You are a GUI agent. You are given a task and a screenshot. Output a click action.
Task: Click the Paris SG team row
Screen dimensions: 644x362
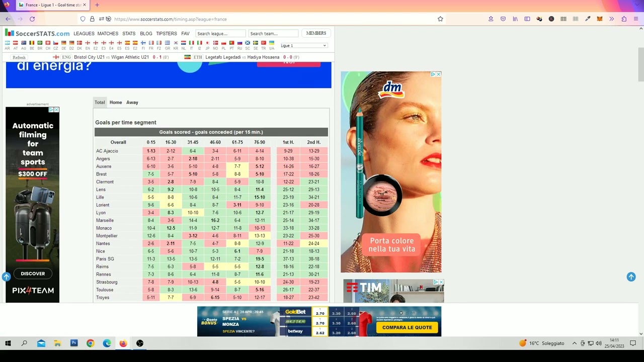(211, 259)
